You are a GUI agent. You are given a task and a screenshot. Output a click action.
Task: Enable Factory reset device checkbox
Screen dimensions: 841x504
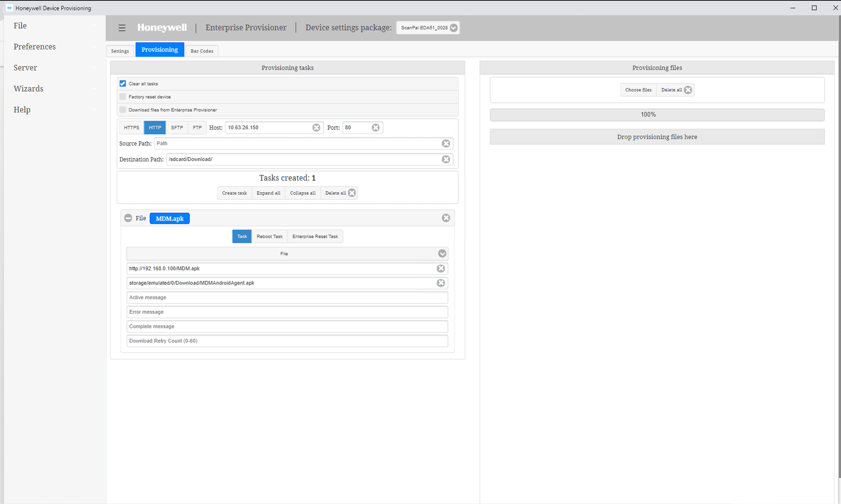[123, 96]
